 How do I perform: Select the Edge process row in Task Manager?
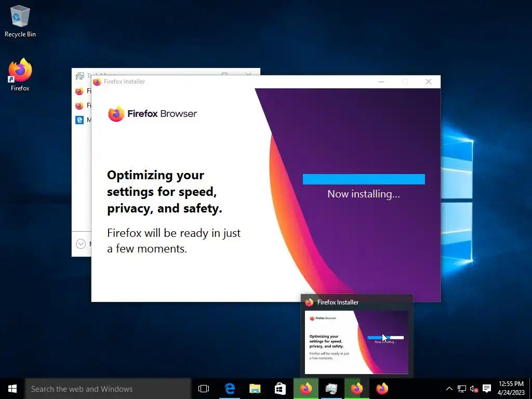tap(83, 120)
